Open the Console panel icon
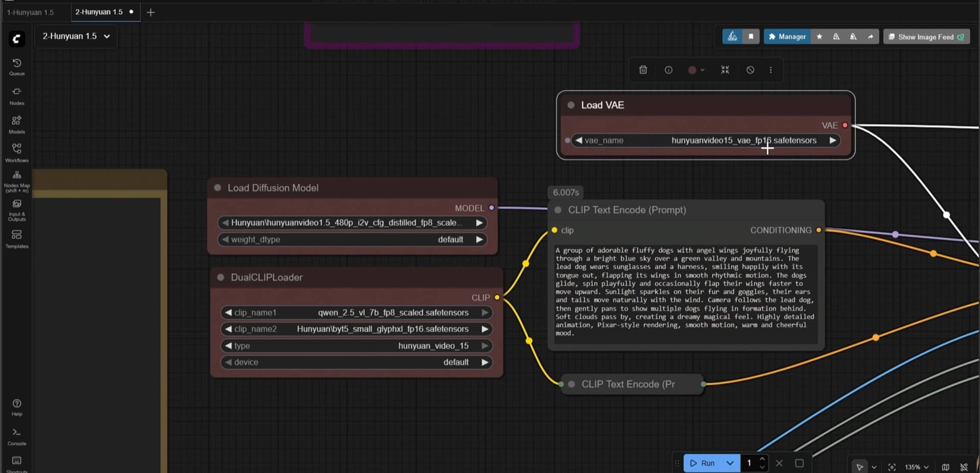The height and width of the screenshot is (473, 980). [x=17, y=436]
